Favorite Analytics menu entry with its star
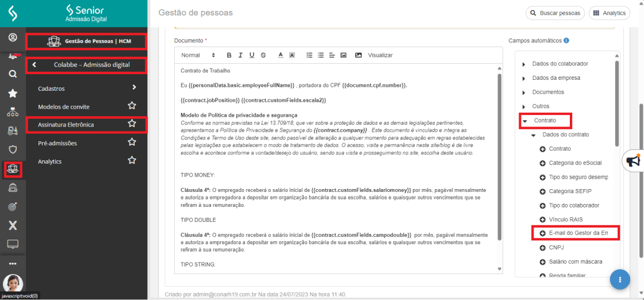Image resolution: width=644 pixels, height=300 pixels. pos(132,160)
